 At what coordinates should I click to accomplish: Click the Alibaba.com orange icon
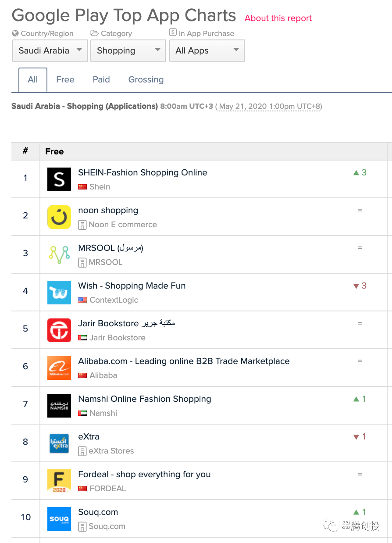59,368
